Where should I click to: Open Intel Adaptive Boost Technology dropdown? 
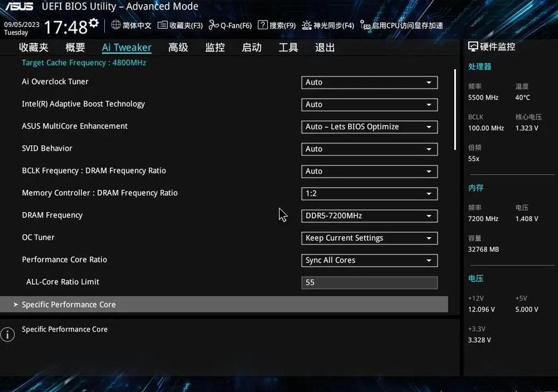[x=369, y=104]
